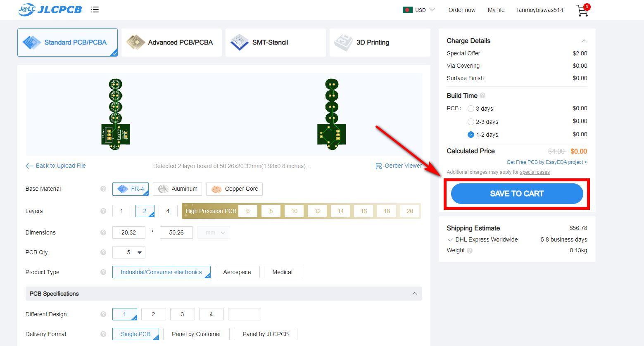View the PCB top-side preview image
This screenshot has height=346, width=644.
(x=116, y=114)
